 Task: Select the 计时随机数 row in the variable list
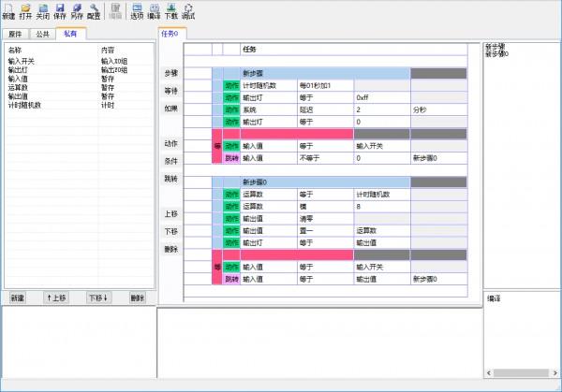pos(79,105)
